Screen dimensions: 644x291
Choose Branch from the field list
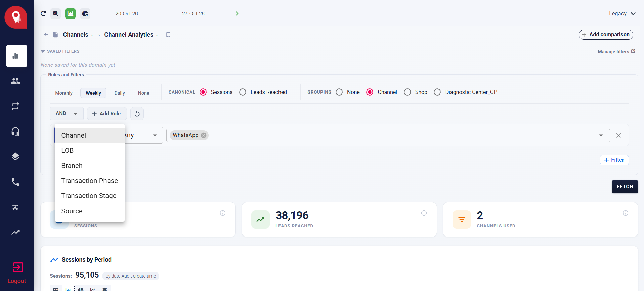coord(90,166)
